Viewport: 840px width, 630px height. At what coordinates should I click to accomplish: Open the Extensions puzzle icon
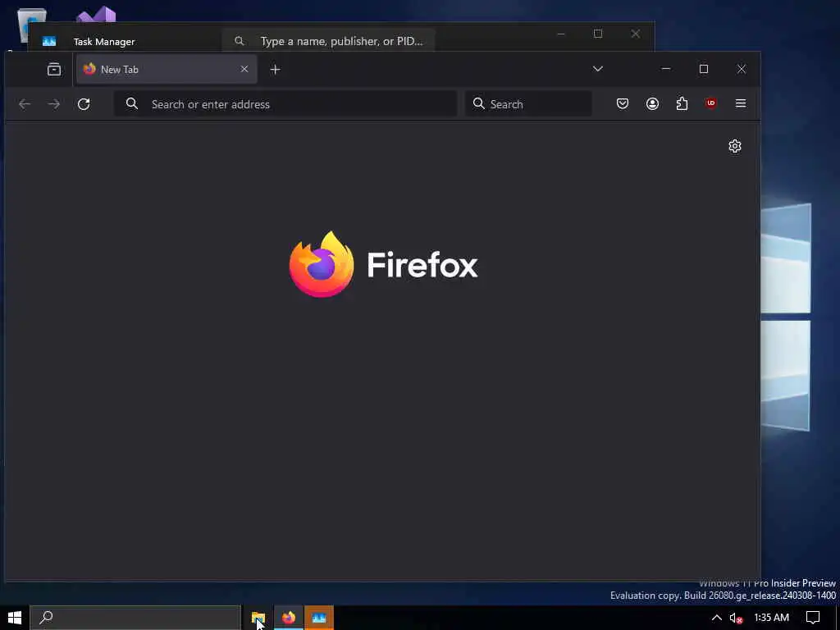[682, 103]
